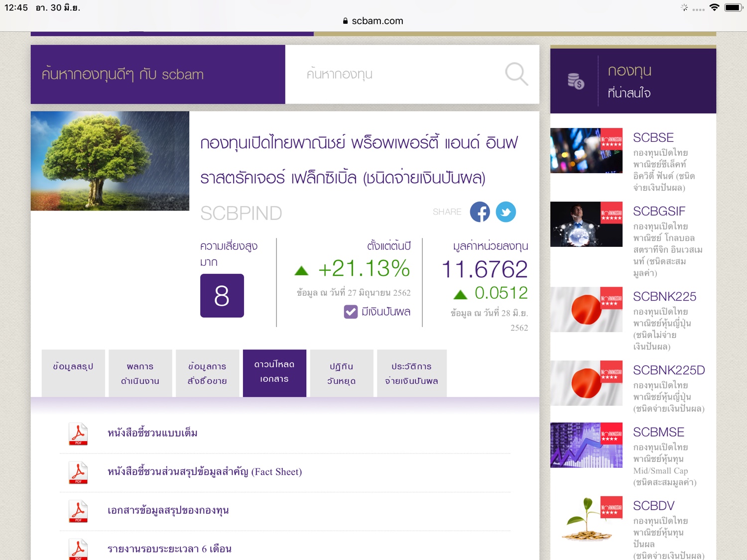Screen dimensions: 747x560
Task: Open the ผลการดำเนินงาน tab
Action: click(x=140, y=373)
